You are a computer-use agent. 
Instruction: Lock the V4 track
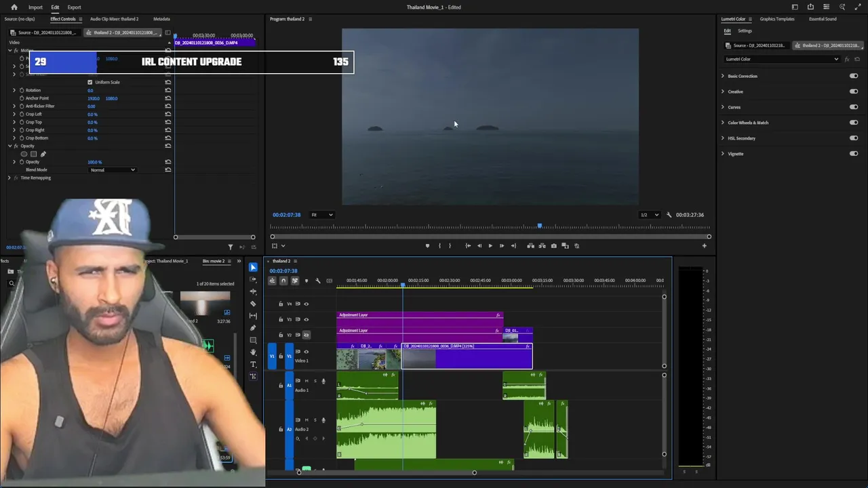coord(281,304)
